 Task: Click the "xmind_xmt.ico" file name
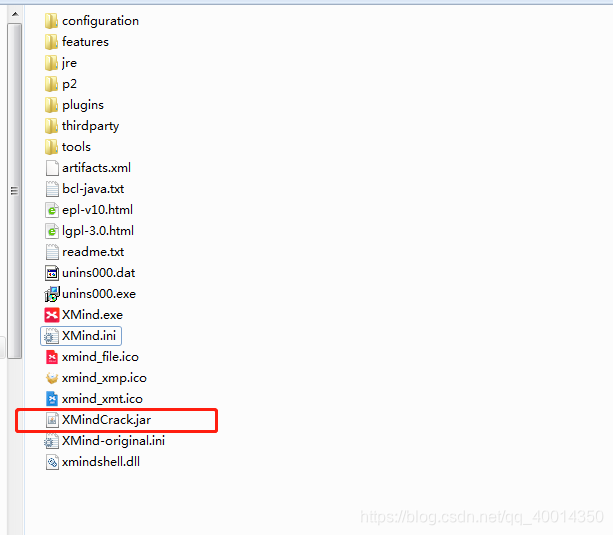click(102, 399)
